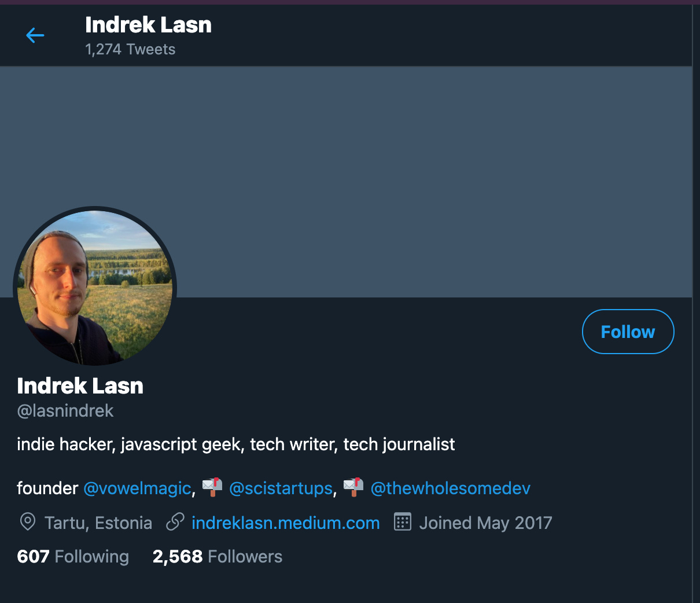View the 2,568 Followers list
The height and width of the screenshot is (603, 700).
pos(218,557)
